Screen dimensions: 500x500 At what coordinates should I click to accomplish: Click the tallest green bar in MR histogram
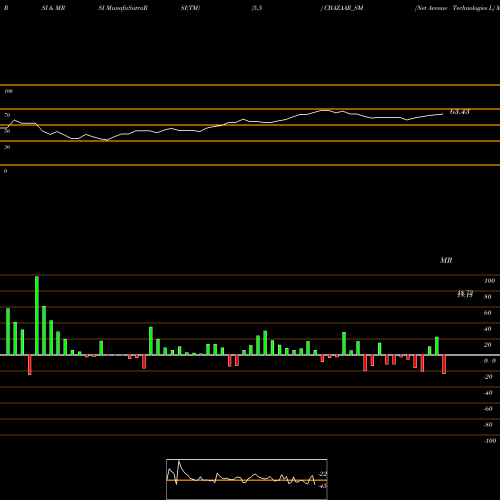[37, 315]
